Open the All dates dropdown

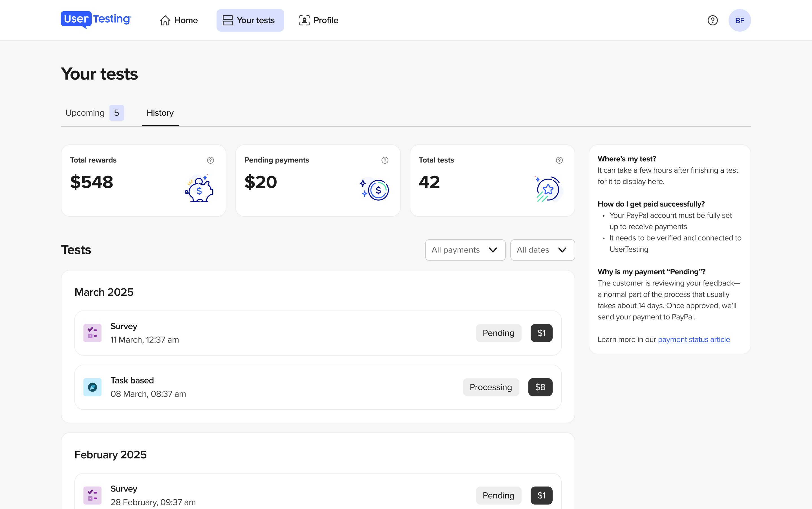pos(542,250)
